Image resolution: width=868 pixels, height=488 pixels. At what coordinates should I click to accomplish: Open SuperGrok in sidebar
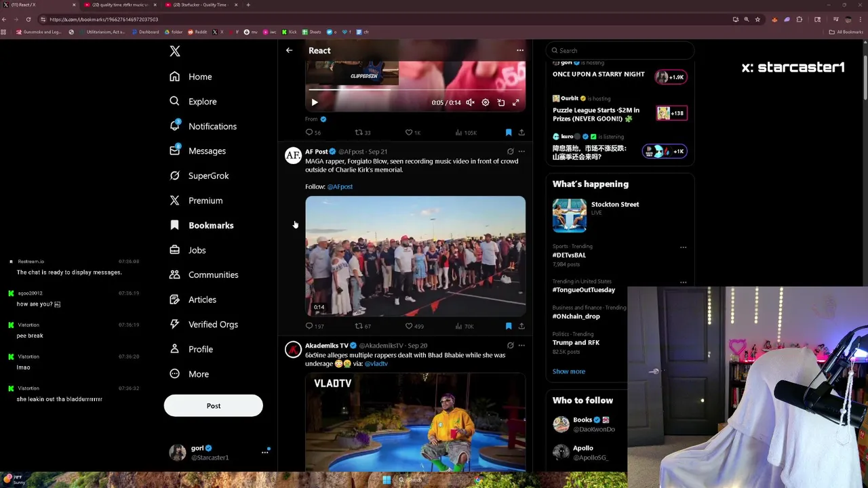[x=199, y=176]
